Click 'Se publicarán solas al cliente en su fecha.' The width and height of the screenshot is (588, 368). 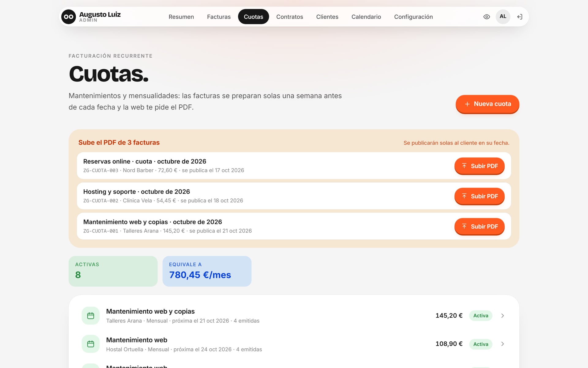click(456, 143)
